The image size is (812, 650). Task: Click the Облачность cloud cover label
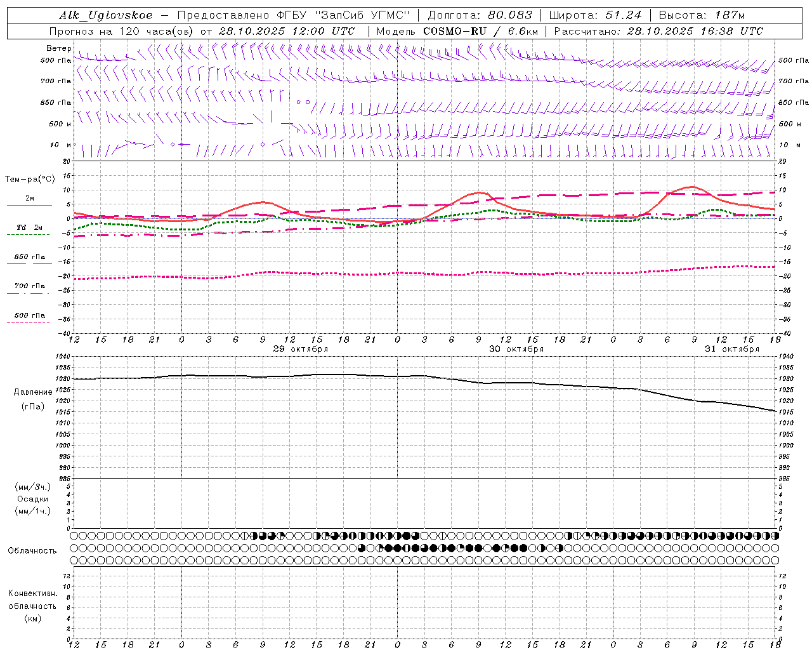click(32, 551)
